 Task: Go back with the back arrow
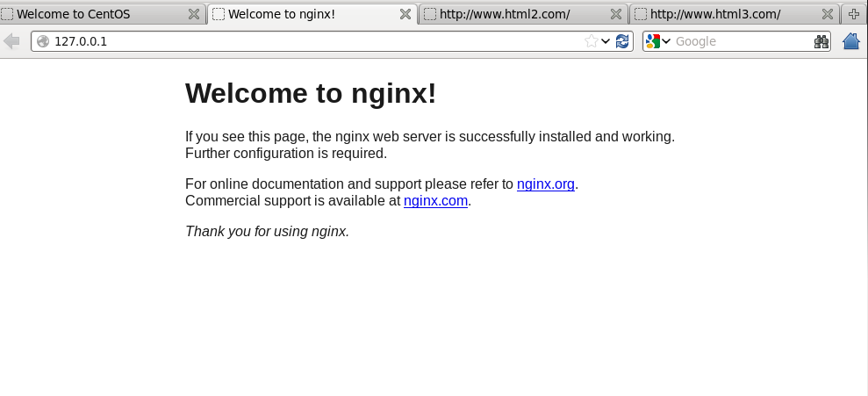(11, 41)
